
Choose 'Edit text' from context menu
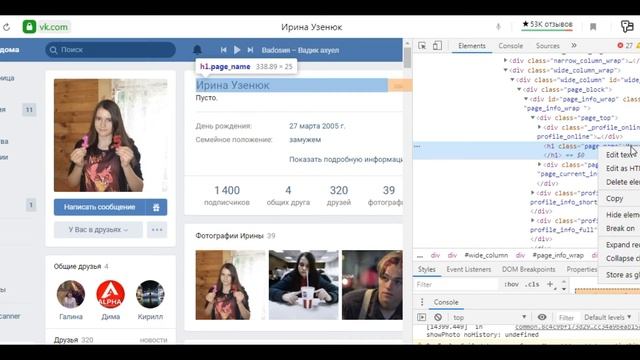pos(621,155)
